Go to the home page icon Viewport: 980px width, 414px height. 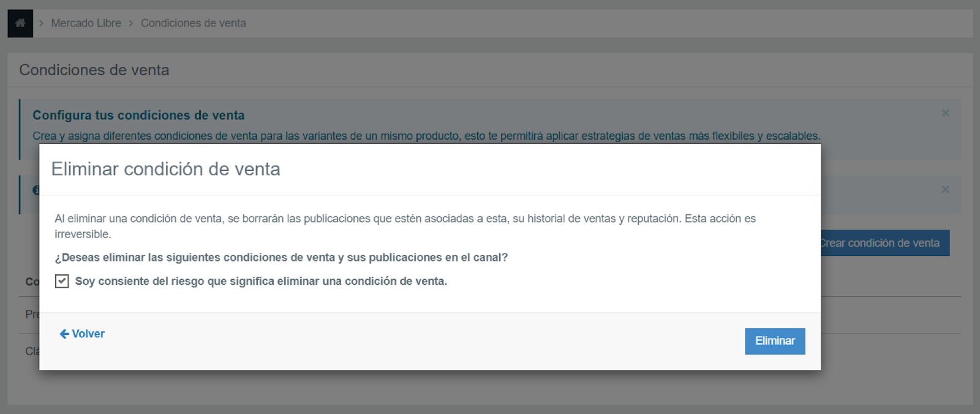point(20,23)
